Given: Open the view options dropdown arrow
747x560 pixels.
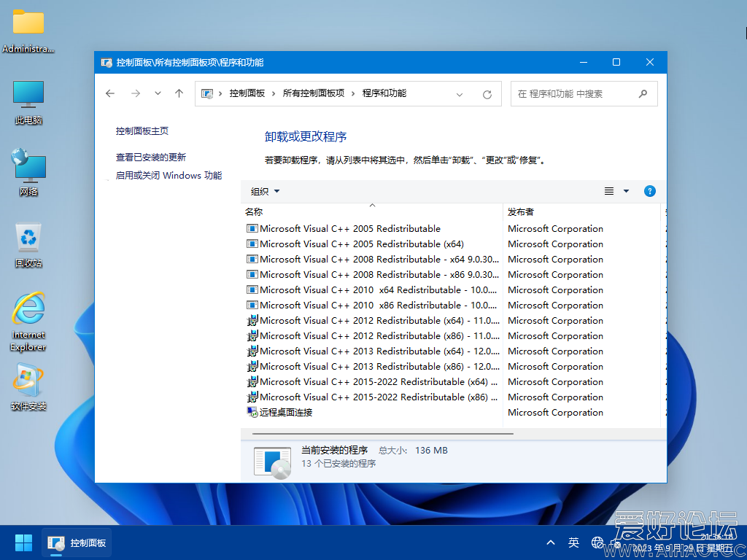Looking at the screenshot, I should 625,191.
